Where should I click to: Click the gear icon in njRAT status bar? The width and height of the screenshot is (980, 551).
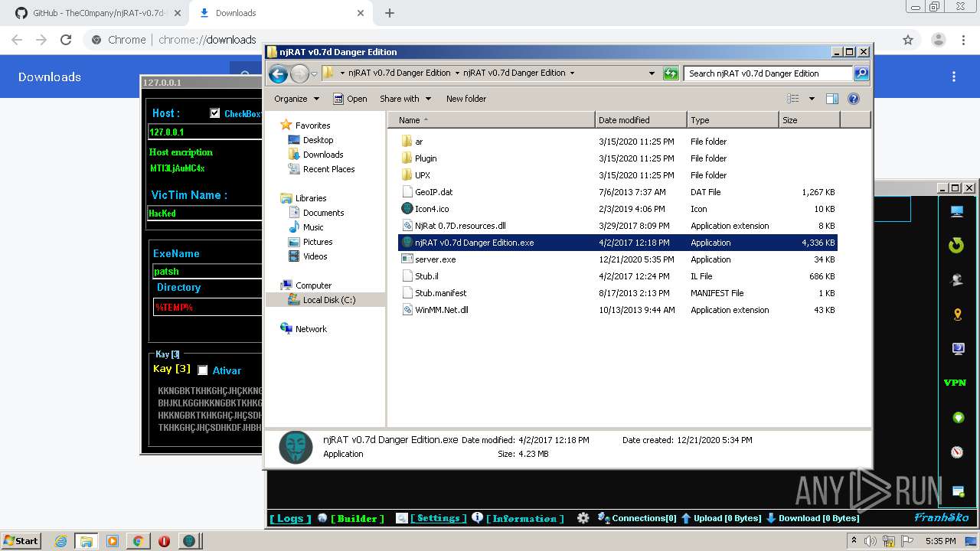coord(583,518)
